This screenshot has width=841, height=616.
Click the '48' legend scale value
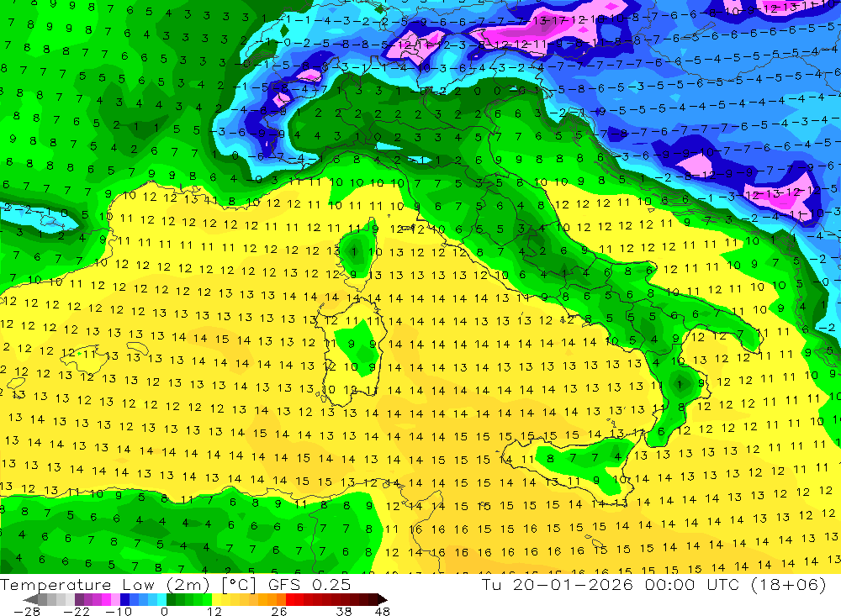[382, 611]
